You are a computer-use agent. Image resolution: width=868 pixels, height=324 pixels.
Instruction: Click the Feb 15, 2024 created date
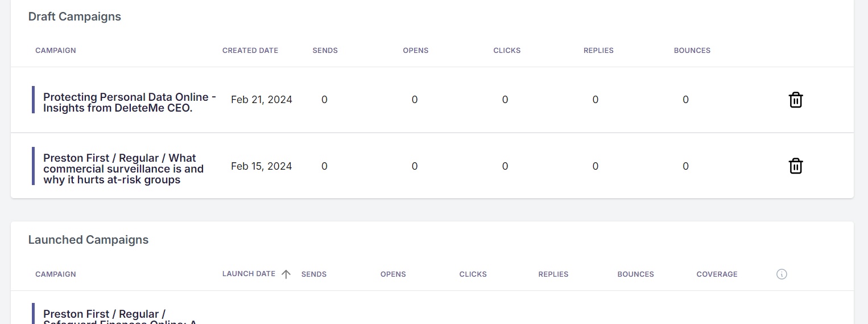point(262,166)
